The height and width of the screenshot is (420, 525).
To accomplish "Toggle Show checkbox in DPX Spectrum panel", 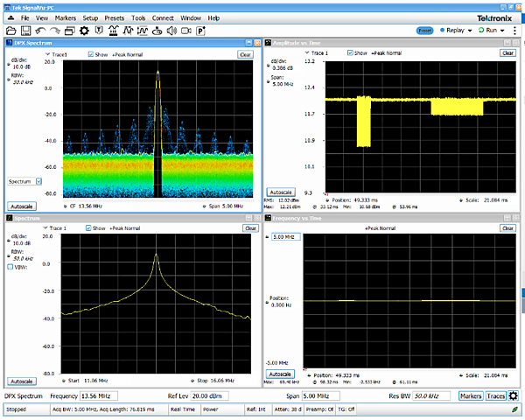I will click(x=91, y=54).
